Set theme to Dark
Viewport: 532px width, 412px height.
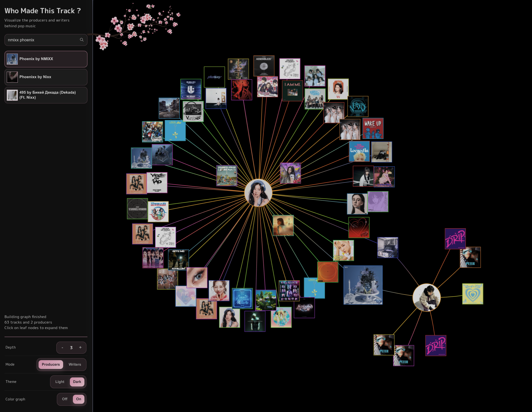[77, 382]
